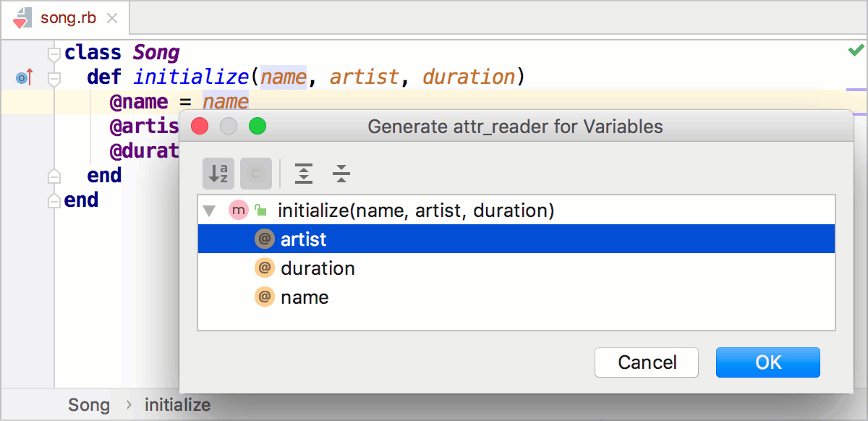This screenshot has height=421, width=868.
Task: Click the pink 'm' method icon beside initialize
Action: 239,210
